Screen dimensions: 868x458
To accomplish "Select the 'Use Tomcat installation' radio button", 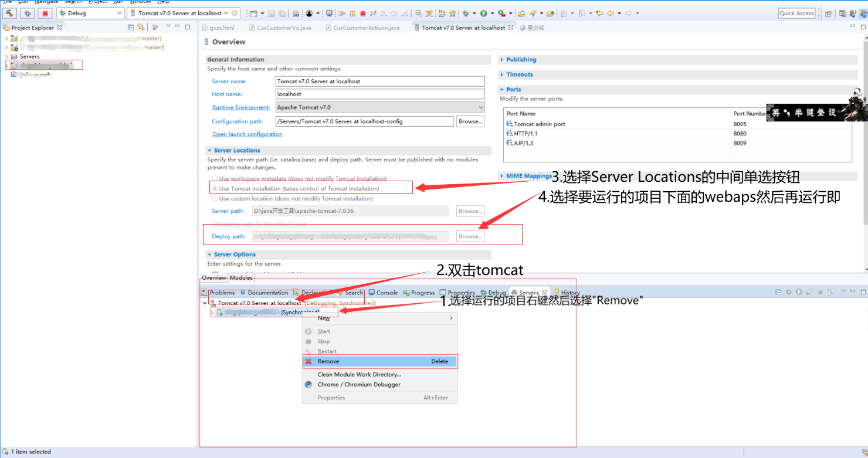I will tap(215, 187).
